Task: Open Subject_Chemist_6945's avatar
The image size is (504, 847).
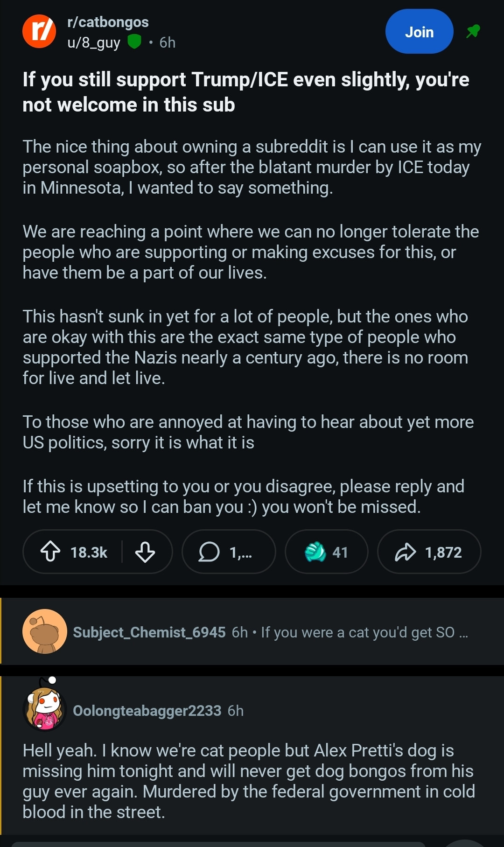Action: point(45,631)
